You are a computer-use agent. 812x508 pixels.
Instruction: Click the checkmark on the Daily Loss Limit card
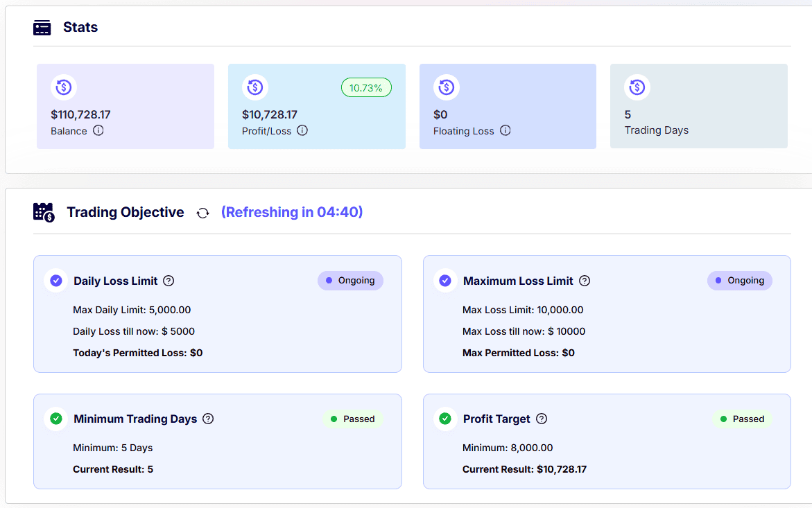[55, 280]
